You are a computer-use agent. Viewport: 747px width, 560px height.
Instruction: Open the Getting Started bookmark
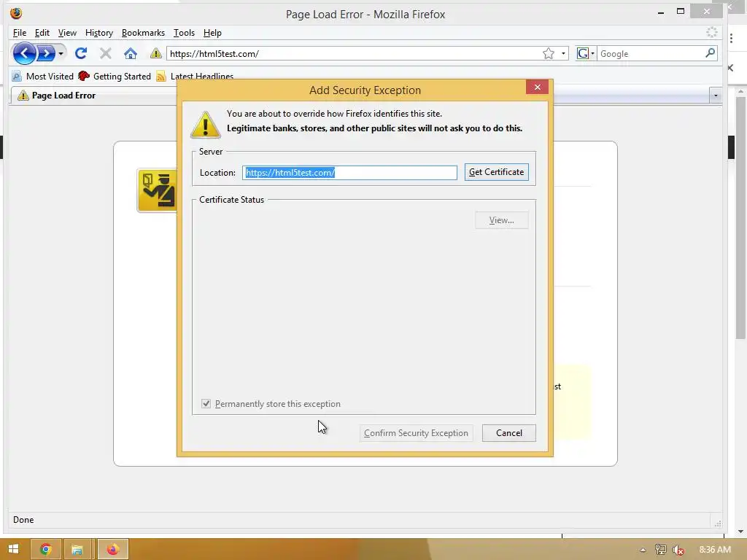[115, 76]
